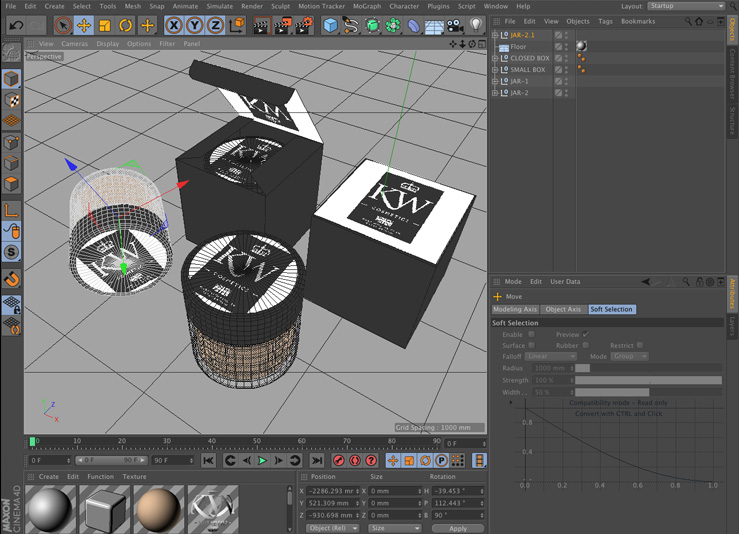Expand the SMALL BOX object
Image resolution: width=739 pixels, height=534 pixels.
tap(495, 70)
